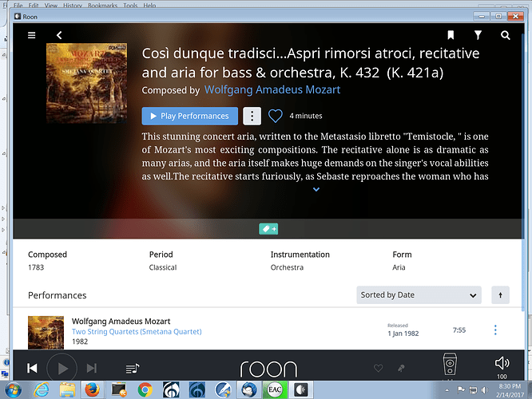
Task: Open the bookmarks icon
Action: pos(451,35)
